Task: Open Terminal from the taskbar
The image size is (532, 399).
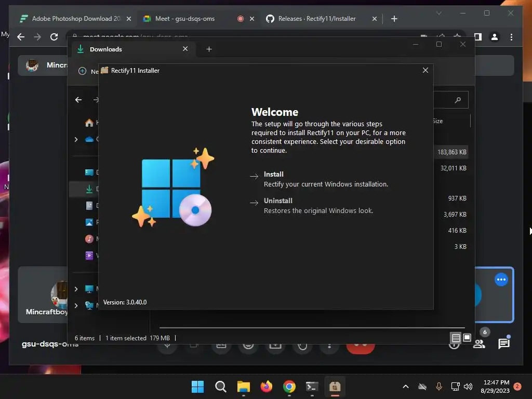Action: click(312, 387)
